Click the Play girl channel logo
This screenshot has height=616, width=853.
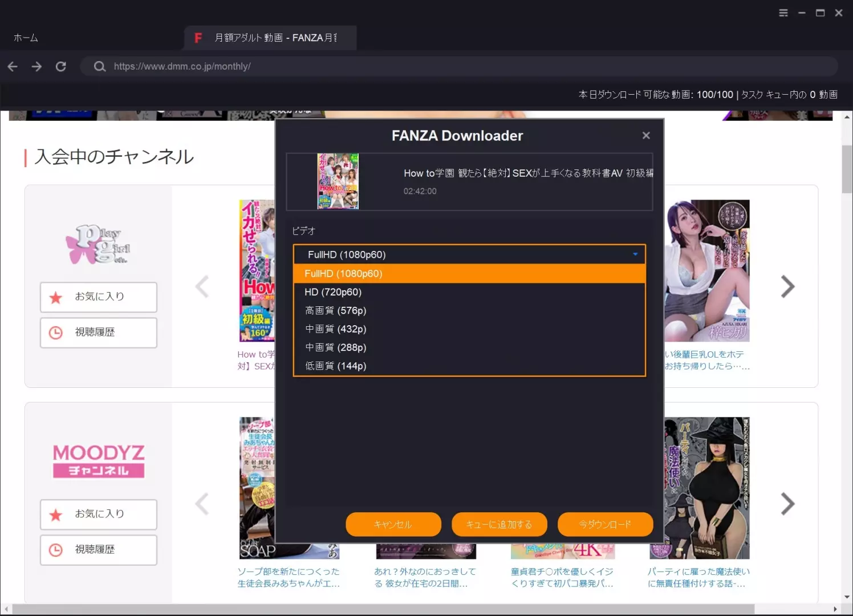(98, 244)
